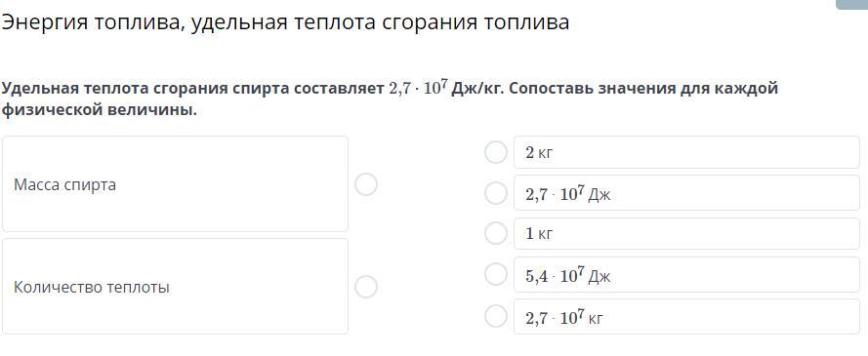Choose the 5,4·10⁷ Дж answer box
The width and height of the screenshot is (868, 356).
point(686,275)
